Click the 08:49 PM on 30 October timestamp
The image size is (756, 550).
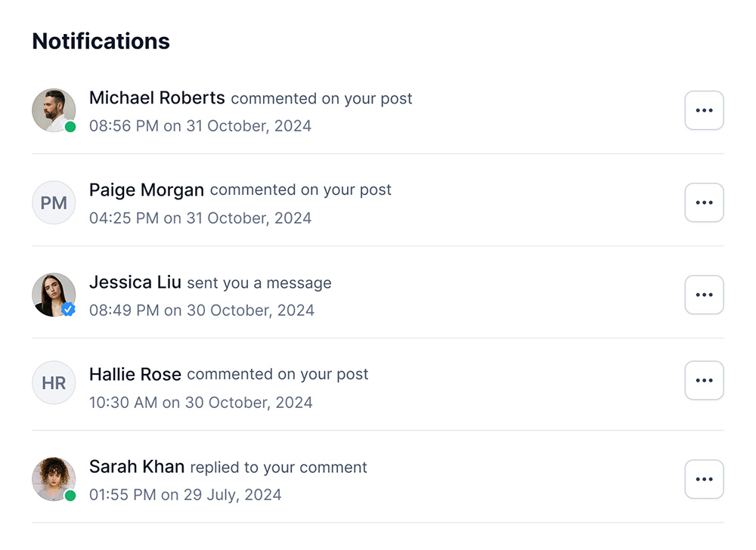tap(202, 311)
